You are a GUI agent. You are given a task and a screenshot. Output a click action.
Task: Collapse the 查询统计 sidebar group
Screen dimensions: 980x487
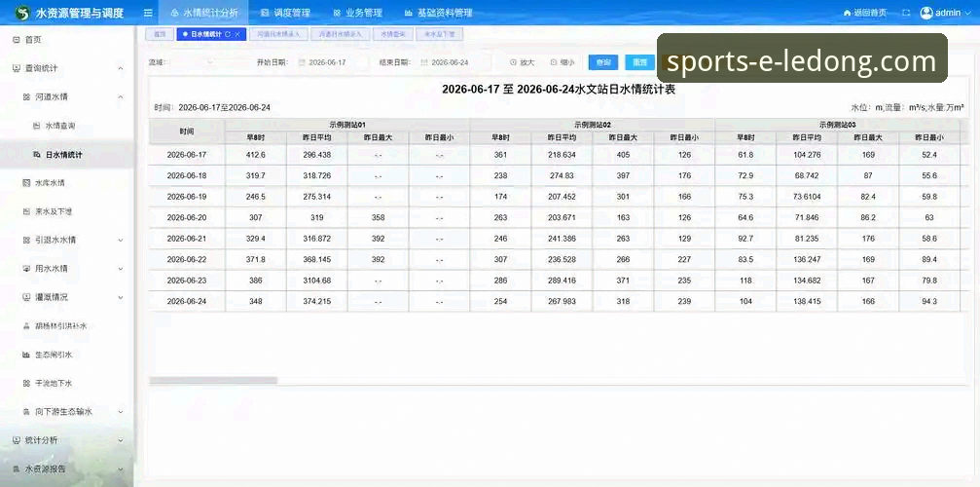[121, 68]
